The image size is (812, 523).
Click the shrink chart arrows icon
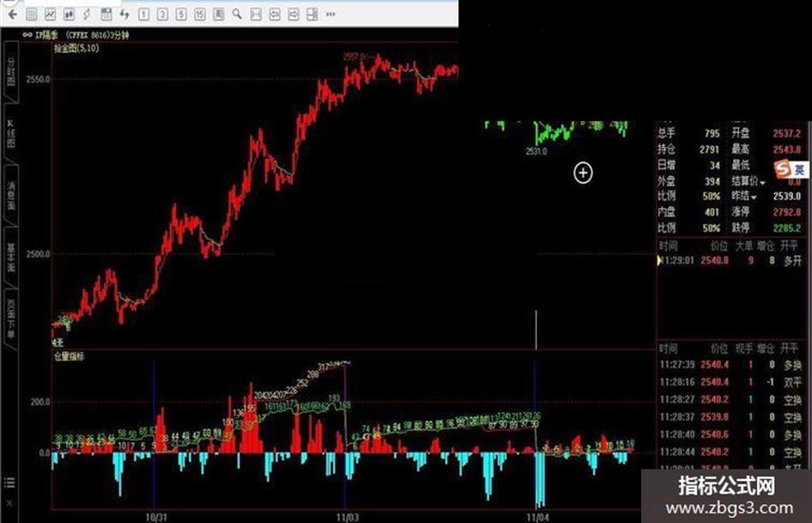click(x=274, y=15)
